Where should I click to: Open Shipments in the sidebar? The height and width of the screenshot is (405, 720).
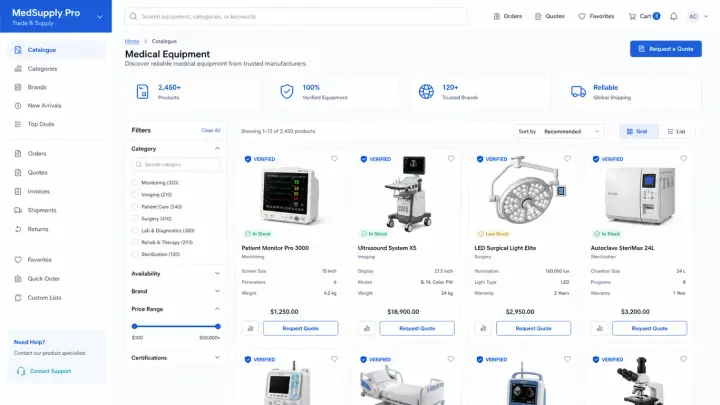[x=56, y=210]
